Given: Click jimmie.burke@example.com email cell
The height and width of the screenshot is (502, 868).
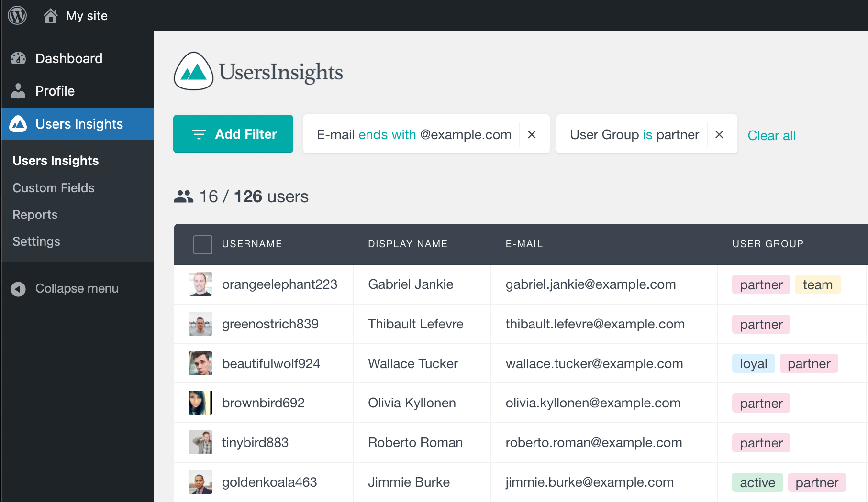Looking at the screenshot, I should (x=590, y=482).
